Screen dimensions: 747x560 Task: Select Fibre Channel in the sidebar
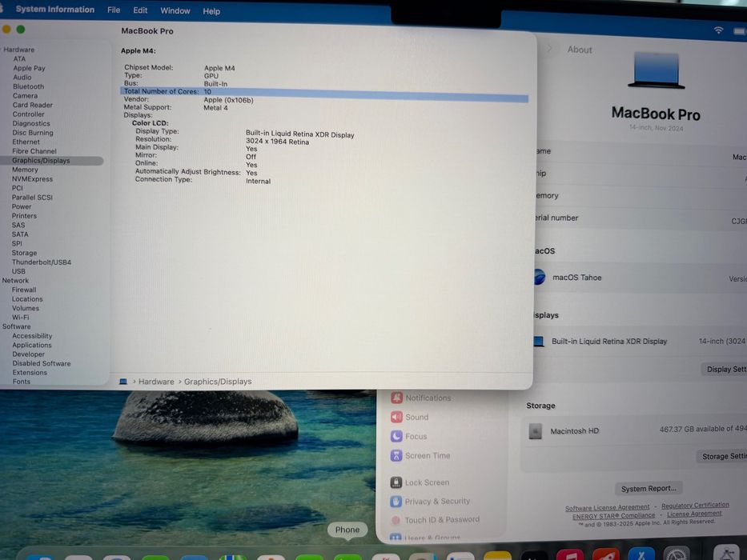click(34, 151)
